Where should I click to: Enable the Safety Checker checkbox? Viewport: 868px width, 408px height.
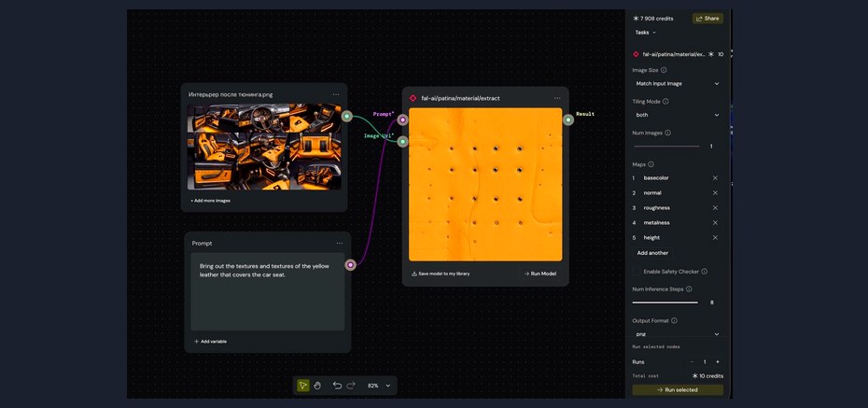637,272
